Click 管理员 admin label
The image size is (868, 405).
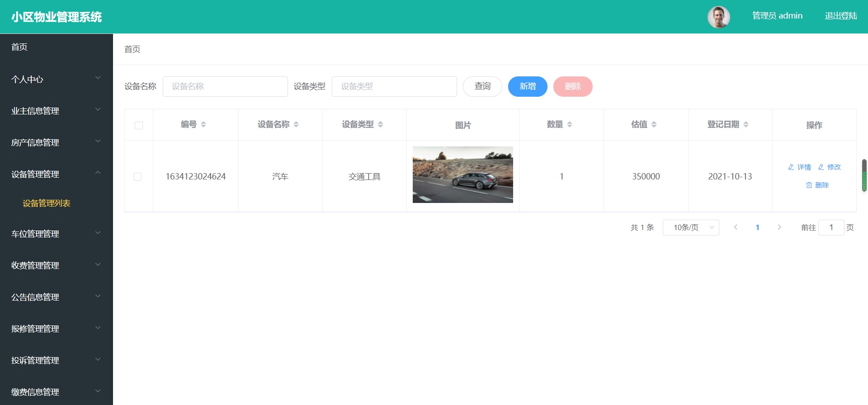coord(777,16)
